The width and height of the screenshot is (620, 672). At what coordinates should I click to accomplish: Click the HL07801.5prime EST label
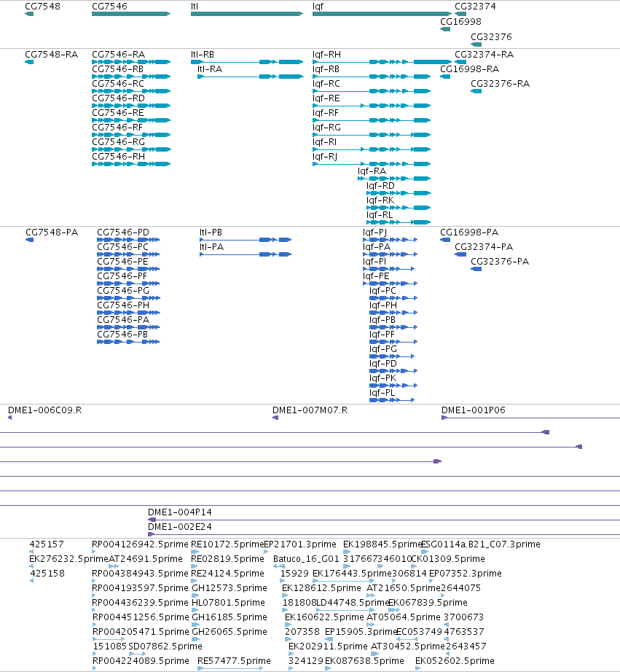point(228,603)
